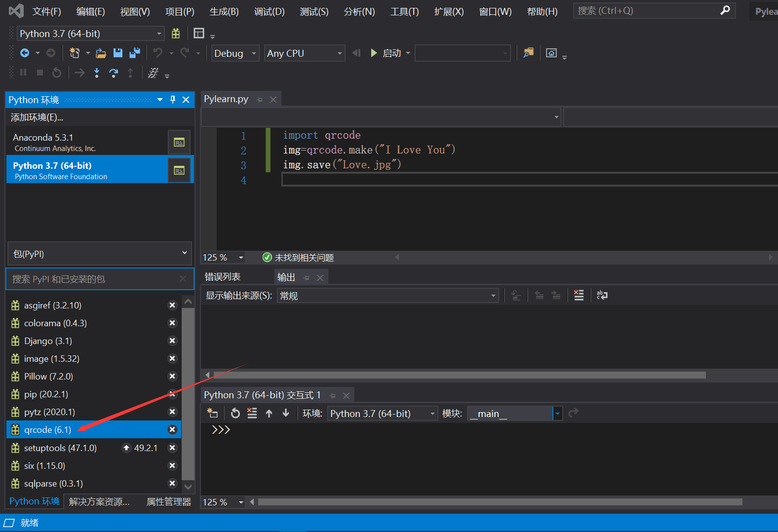Clear the interactive window screen icon
The width and height of the screenshot is (778, 532).
point(252,413)
